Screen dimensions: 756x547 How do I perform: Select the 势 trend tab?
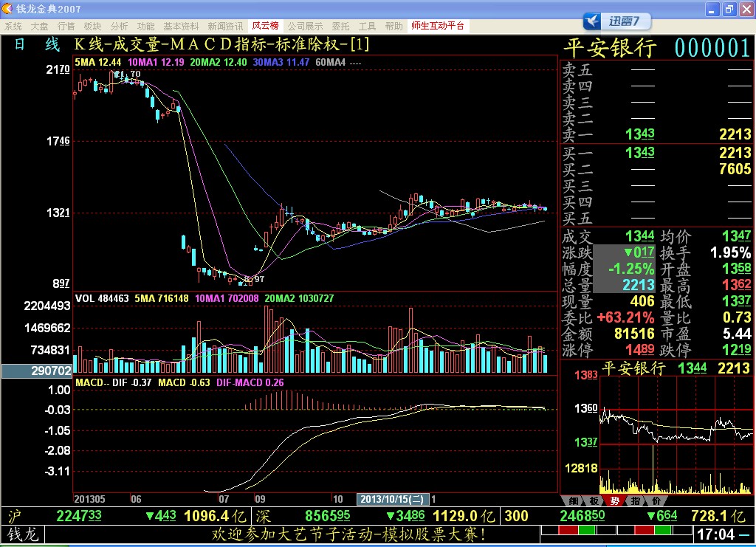point(615,500)
